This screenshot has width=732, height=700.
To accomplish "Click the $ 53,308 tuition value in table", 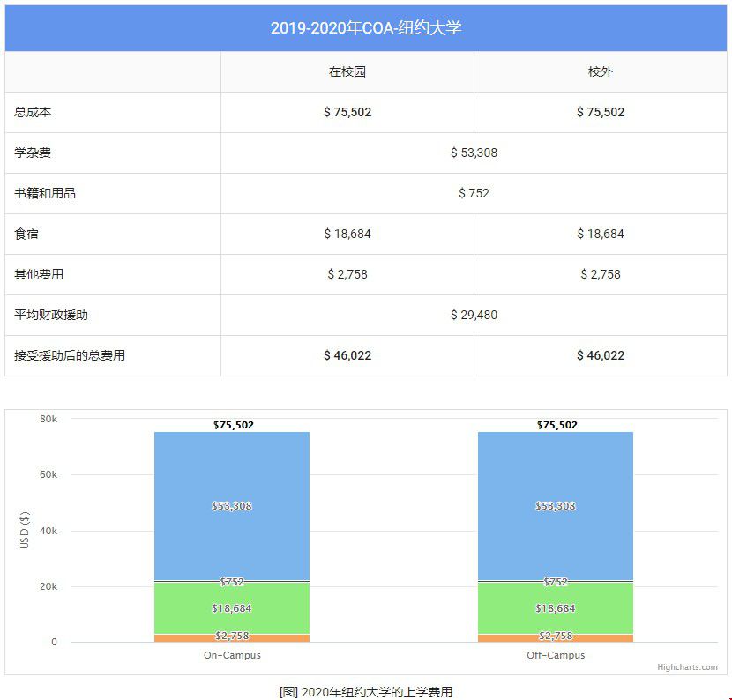I will (474, 153).
